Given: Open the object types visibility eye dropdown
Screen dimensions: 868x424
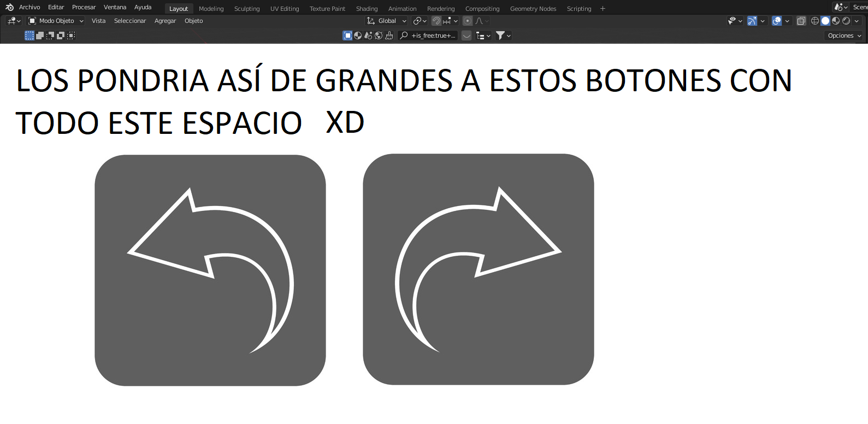Looking at the screenshot, I should pos(735,21).
